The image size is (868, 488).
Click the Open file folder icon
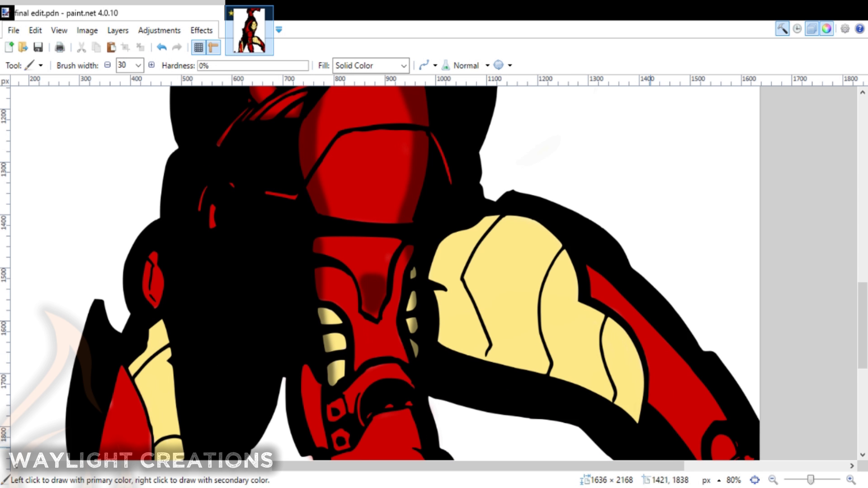(23, 47)
